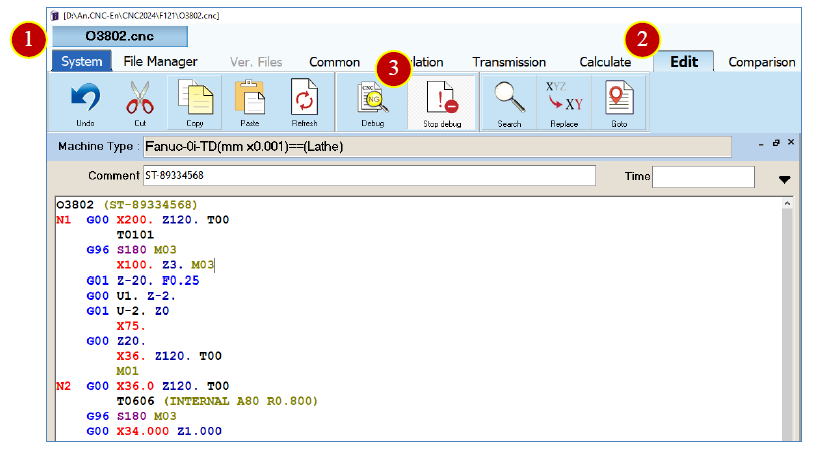839x471 pixels.
Task: Click the O3802.cnc file button
Action: (120, 36)
